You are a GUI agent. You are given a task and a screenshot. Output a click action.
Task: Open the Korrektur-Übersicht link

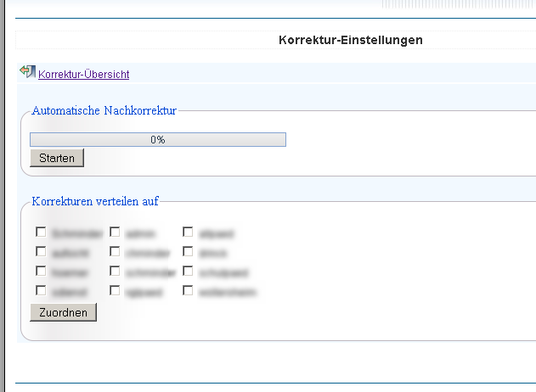[x=84, y=74]
